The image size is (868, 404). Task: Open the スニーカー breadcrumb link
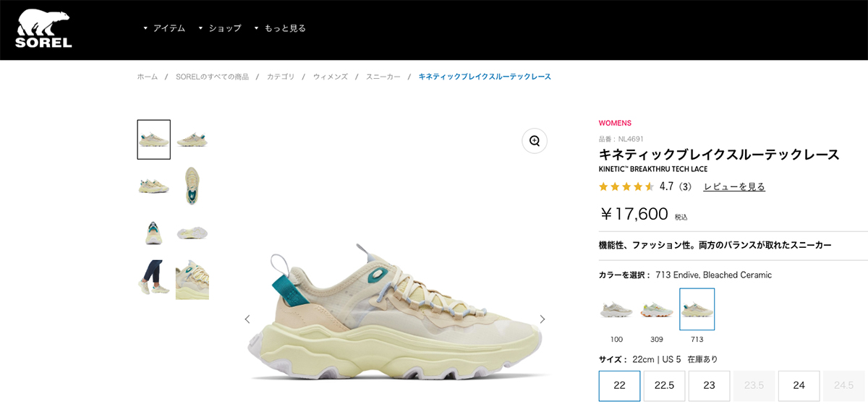(x=383, y=77)
